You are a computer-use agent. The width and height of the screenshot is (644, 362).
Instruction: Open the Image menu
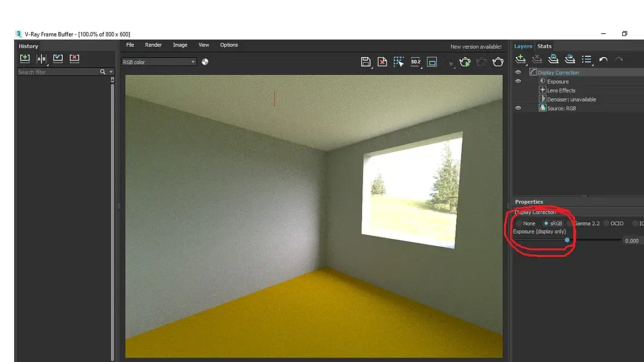click(x=180, y=45)
